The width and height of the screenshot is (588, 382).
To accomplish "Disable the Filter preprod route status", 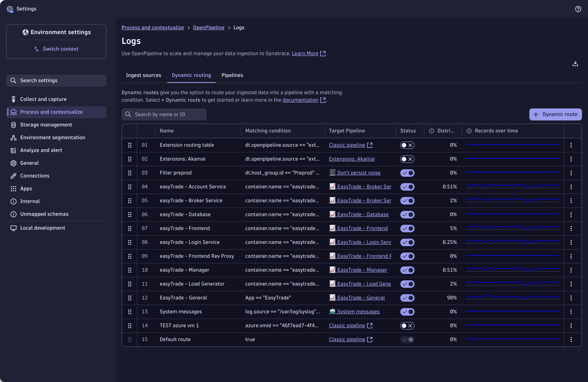I will coord(407,173).
